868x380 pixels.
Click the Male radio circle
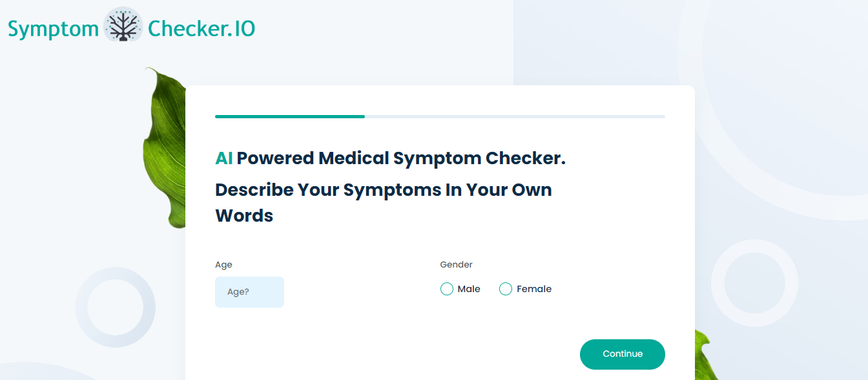pyautogui.click(x=446, y=289)
